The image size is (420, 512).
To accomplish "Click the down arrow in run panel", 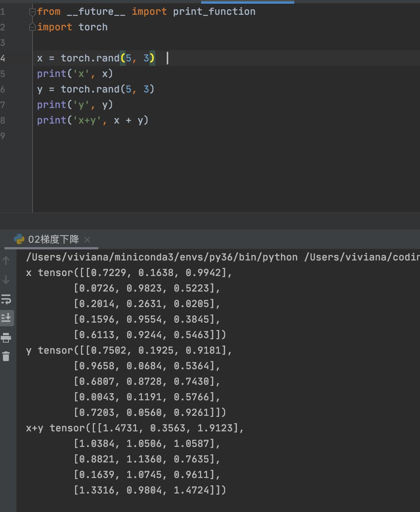I will click(6, 280).
